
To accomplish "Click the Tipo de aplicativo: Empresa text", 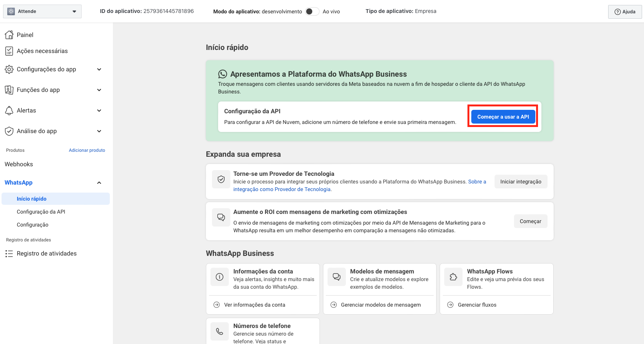I will coord(401,11).
